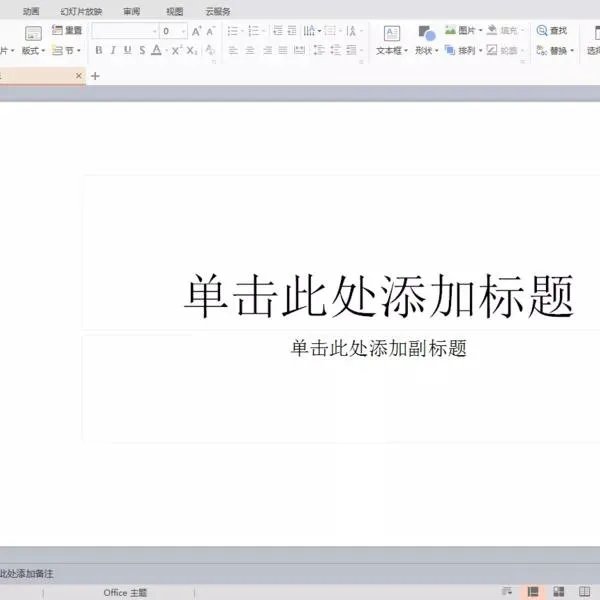Click the notes area 此处添加备注
This screenshot has height=600, width=600.
pos(26,573)
